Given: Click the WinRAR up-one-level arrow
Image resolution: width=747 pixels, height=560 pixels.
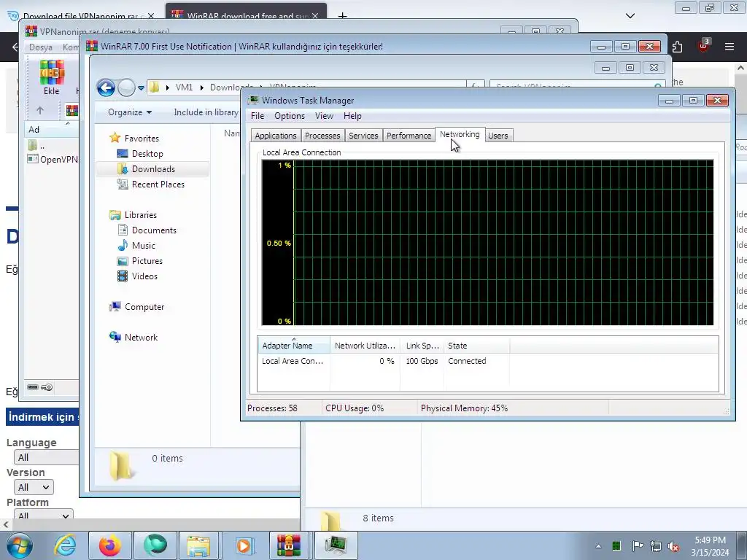Looking at the screenshot, I should tap(40, 111).
